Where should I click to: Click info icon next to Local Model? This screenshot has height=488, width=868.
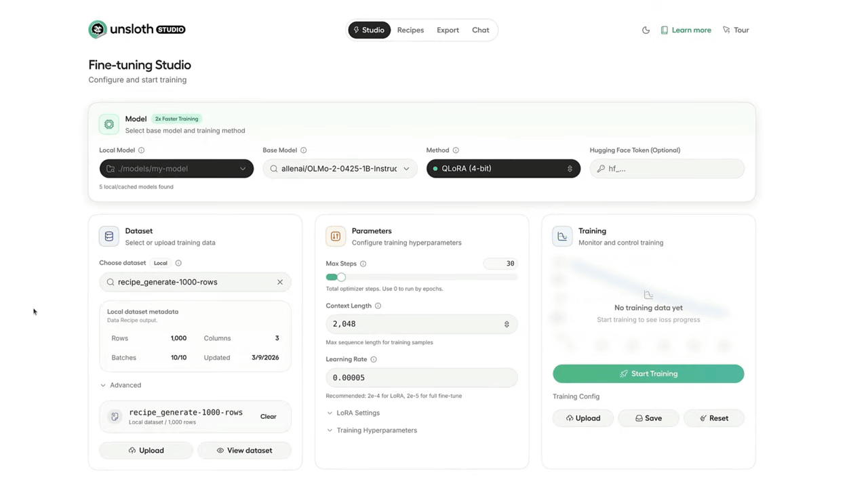pos(141,150)
